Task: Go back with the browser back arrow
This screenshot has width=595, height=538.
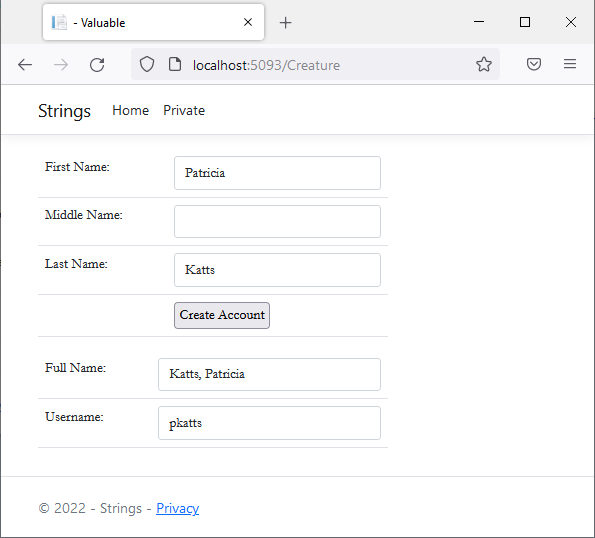Action: 25,65
